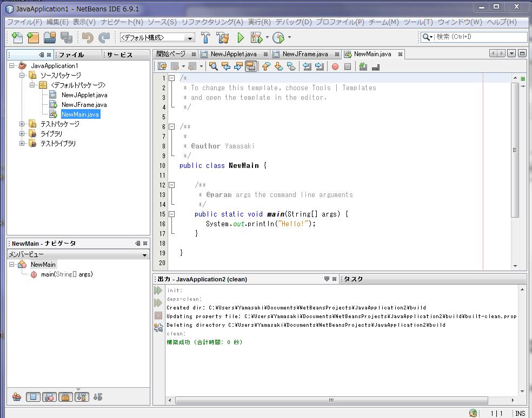Image resolution: width=532 pixels, height=418 pixels.
Task: Toggle show static members in Navigator
Action: (49, 397)
